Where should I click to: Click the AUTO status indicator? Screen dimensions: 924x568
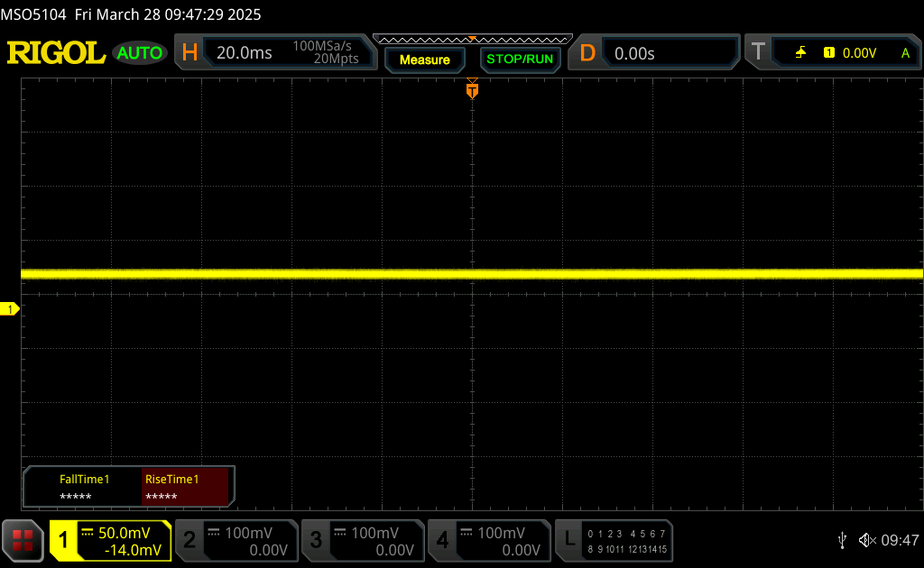(140, 53)
